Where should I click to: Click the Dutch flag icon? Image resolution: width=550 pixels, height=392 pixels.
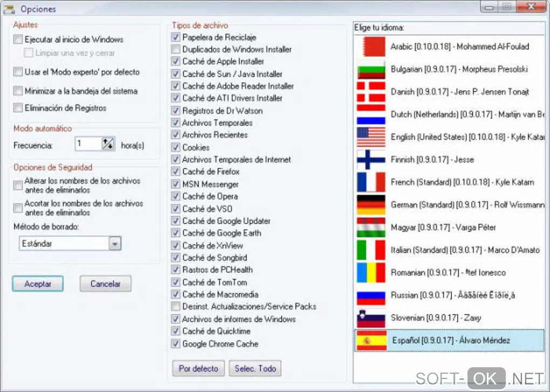(371, 114)
